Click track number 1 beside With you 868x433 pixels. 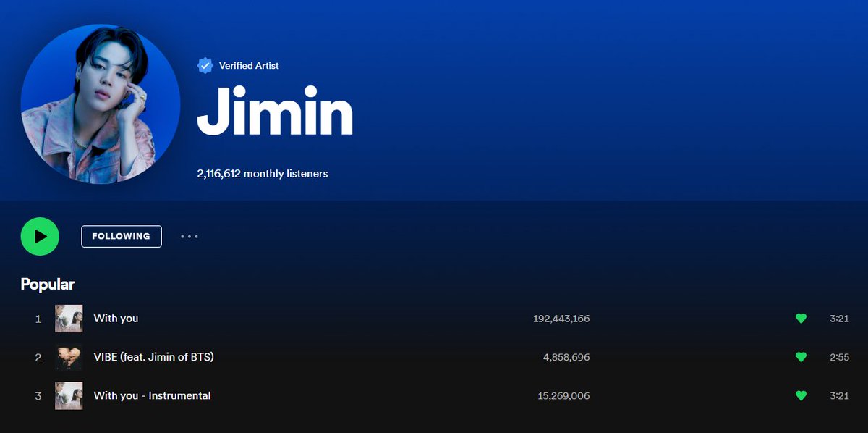[38, 319]
